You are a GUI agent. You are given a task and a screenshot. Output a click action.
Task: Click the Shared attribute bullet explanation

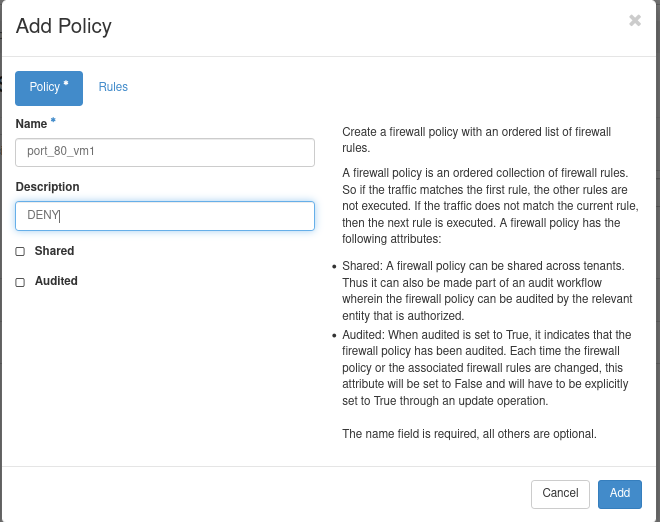pos(483,289)
